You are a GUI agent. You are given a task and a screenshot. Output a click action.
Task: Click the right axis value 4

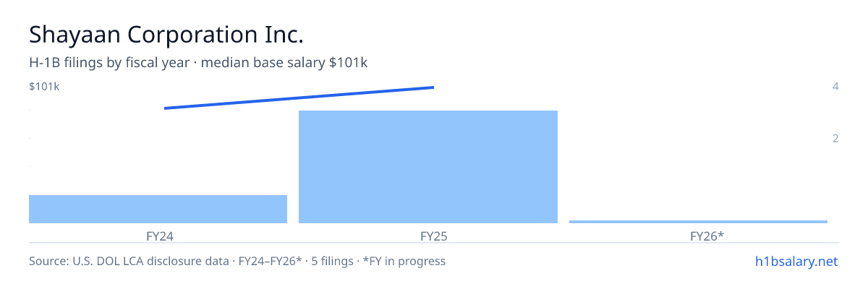(835, 87)
